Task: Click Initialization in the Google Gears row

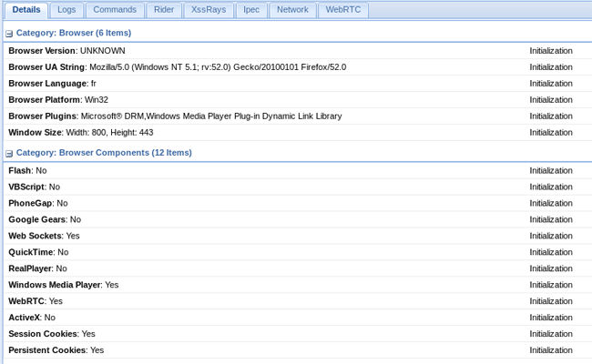Action: (551, 219)
